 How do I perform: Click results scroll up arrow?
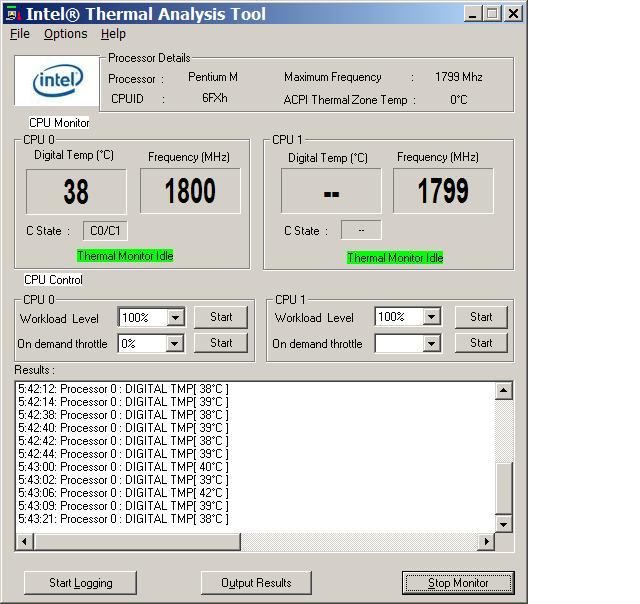pos(504,391)
